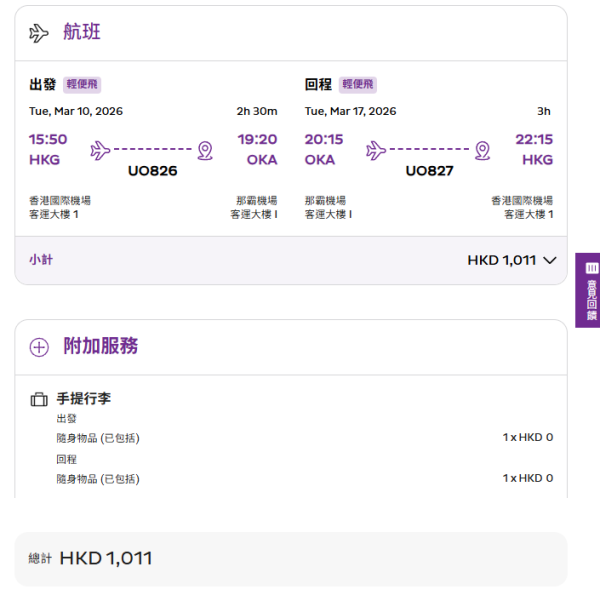Click the 回程 heading in flights card
This screenshot has width=600, height=601.
click(318, 84)
